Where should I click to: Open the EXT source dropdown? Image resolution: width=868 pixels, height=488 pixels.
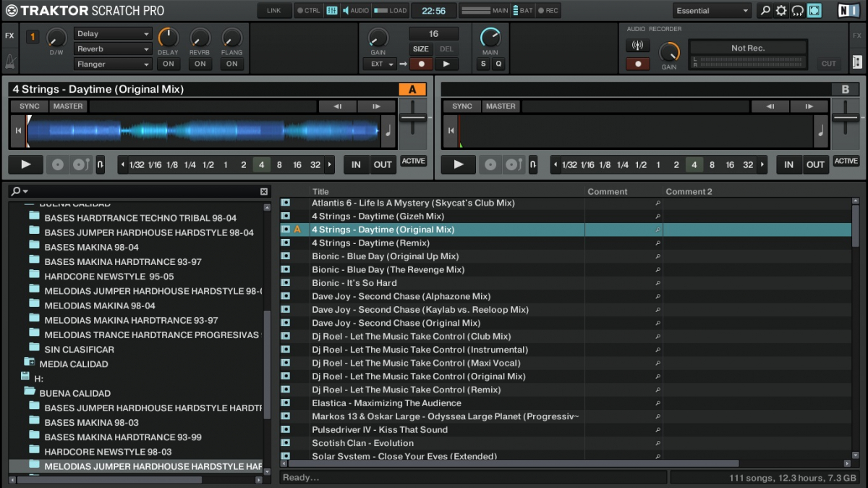380,64
